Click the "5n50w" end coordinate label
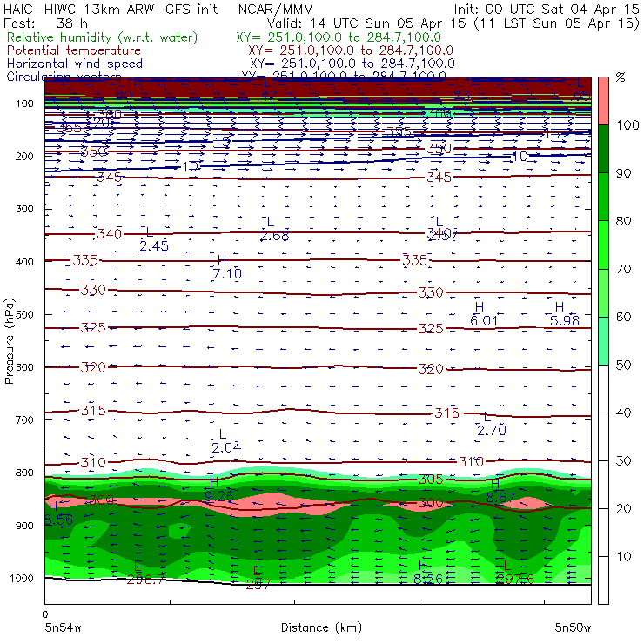Viewport: 644px width, 644px height. [573, 627]
